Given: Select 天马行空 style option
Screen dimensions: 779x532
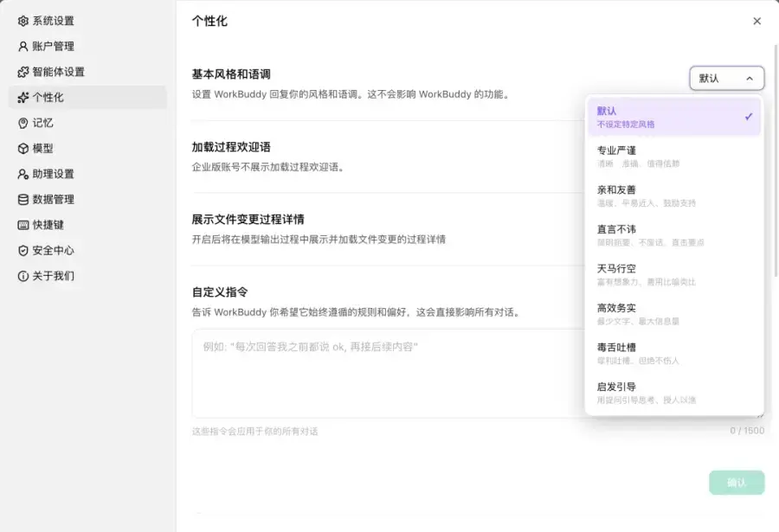Looking at the screenshot, I should pyautogui.click(x=674, y=275).
